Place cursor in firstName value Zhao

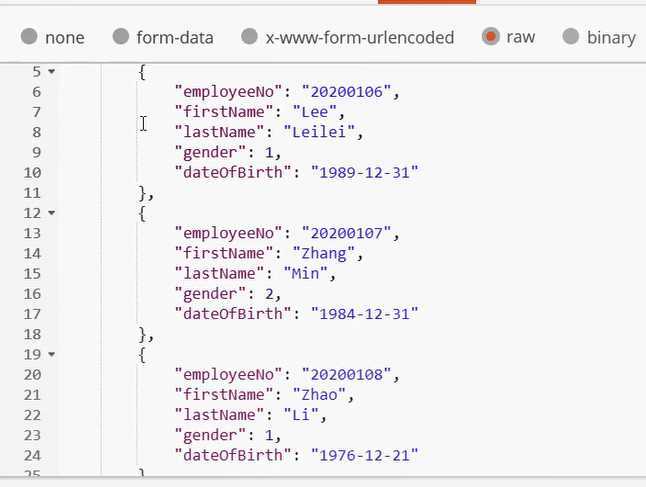[319, 394]
